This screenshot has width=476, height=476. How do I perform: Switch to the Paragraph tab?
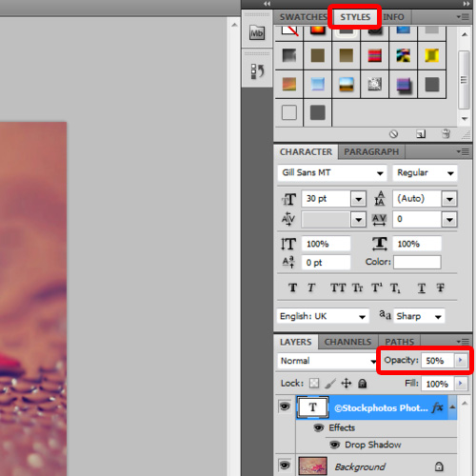(371, 152)
